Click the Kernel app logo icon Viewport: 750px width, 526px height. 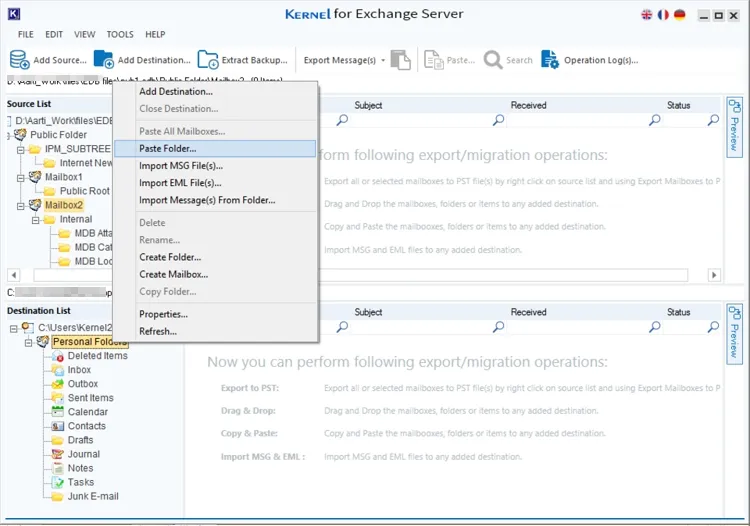pyautogui.click(x=14, y=14)
